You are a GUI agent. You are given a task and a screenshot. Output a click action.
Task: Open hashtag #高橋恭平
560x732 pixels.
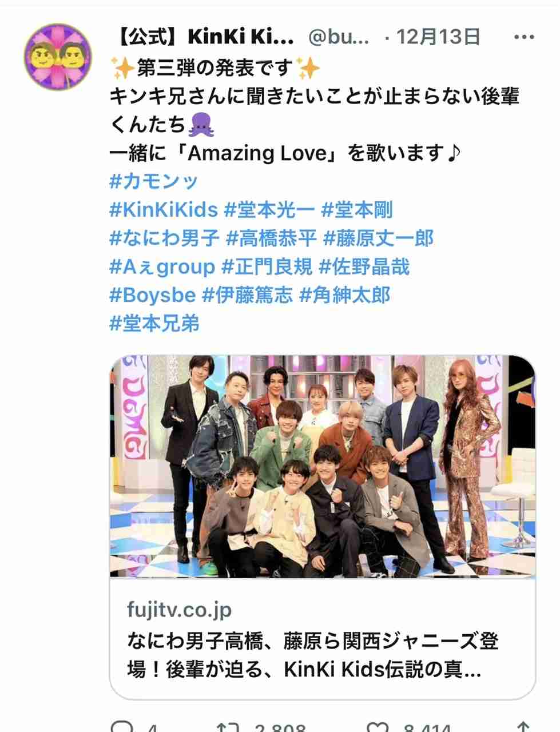(271, 238)
